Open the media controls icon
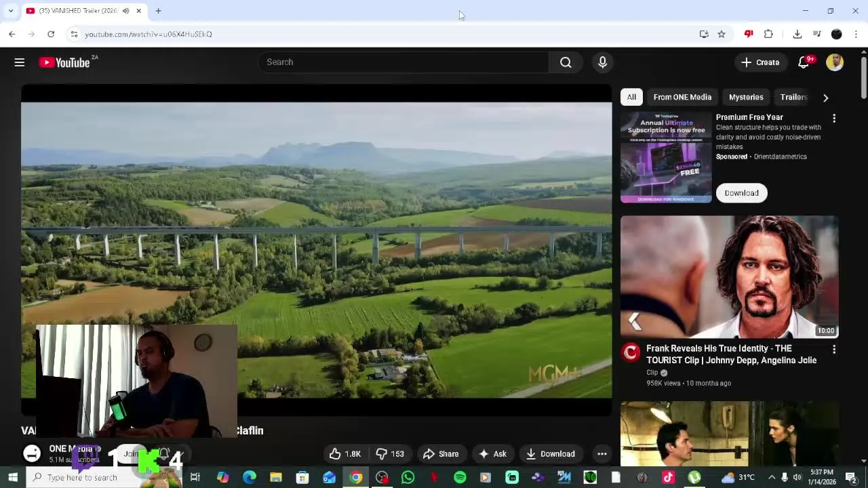This screenshot has height=488, width=868. pyautogui.click(x=817, y=34)
